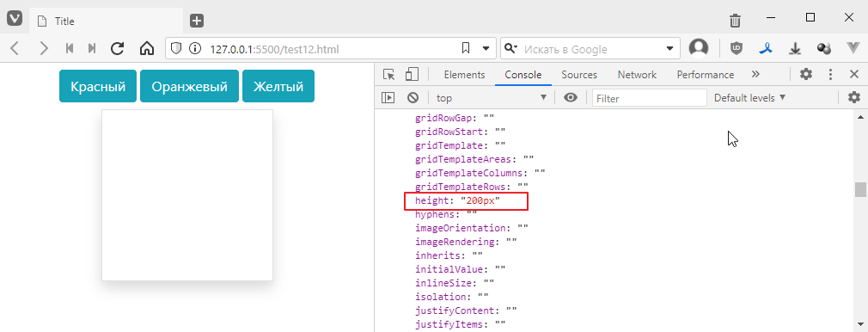Open the user profile avatar
Image resolution: width=868 pixels, height=332 pixels.
699,48
